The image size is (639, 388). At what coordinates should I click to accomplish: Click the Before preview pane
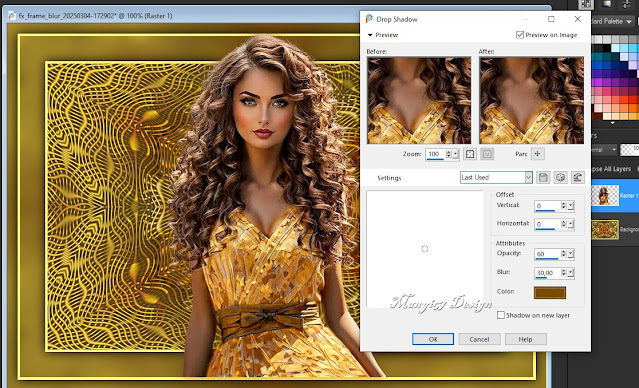(419, 100)
